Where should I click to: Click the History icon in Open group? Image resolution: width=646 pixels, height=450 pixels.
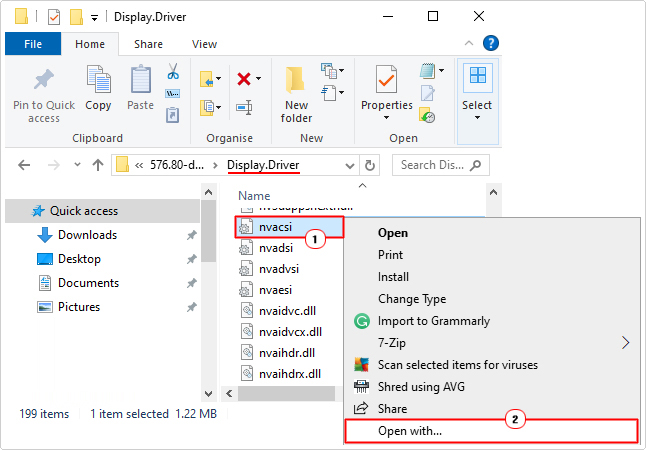[x=427, y=115]
